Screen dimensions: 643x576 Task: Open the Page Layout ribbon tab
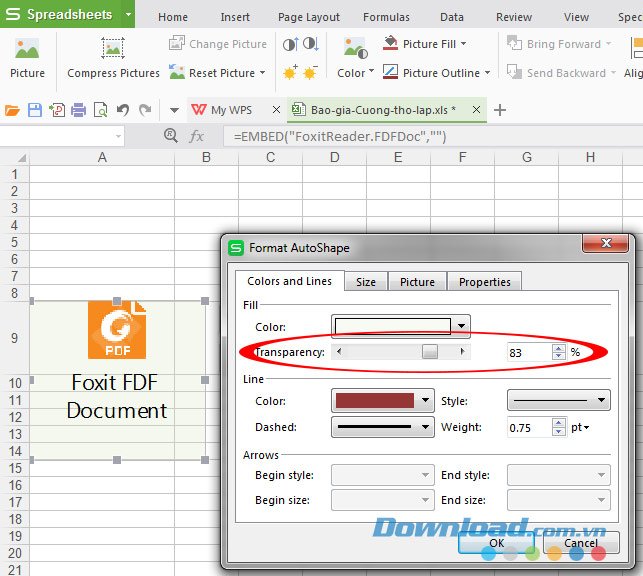tap(309, 17)
